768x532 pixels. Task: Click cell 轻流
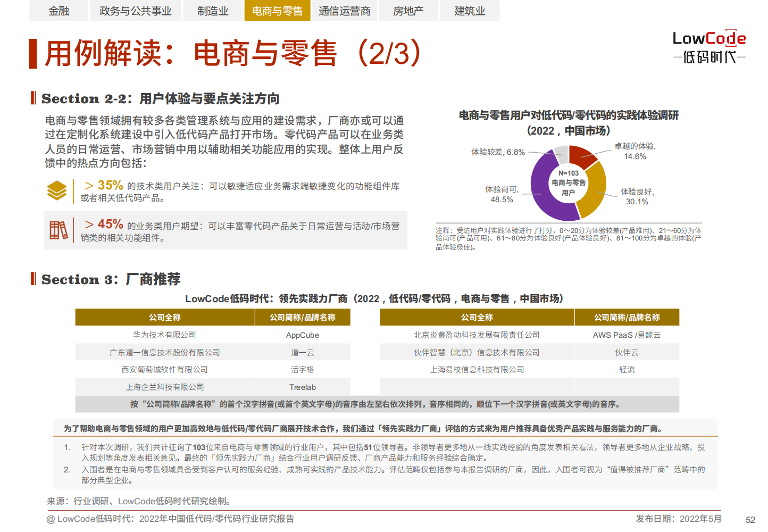click(x=627, y=369)
